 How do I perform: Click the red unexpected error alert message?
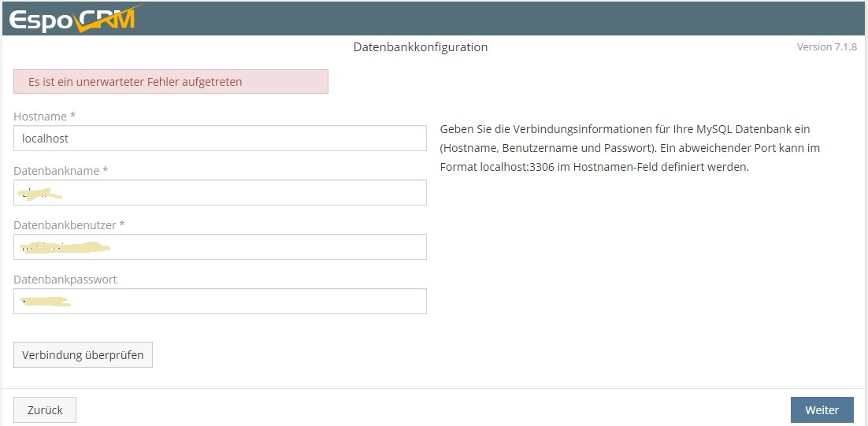click(x=170, y=82)
